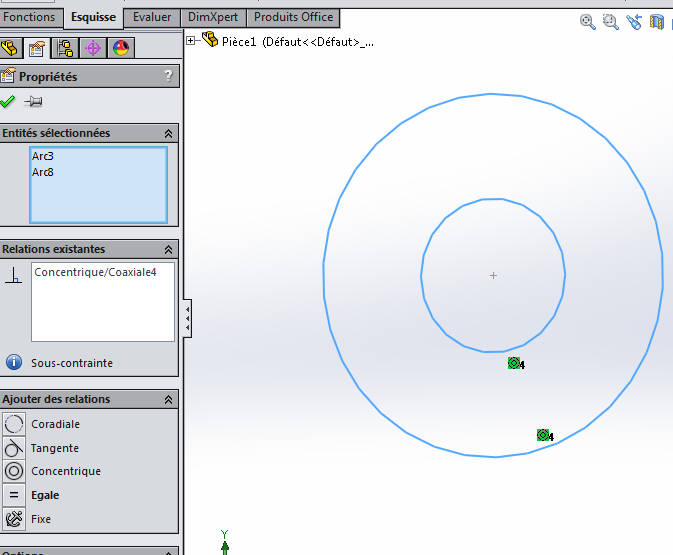Click the Egale equals-sign icon

coord(14,495)
